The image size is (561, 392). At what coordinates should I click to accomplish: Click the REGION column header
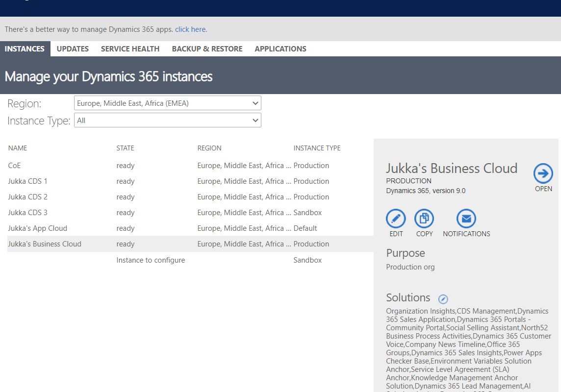pos(209,148)
